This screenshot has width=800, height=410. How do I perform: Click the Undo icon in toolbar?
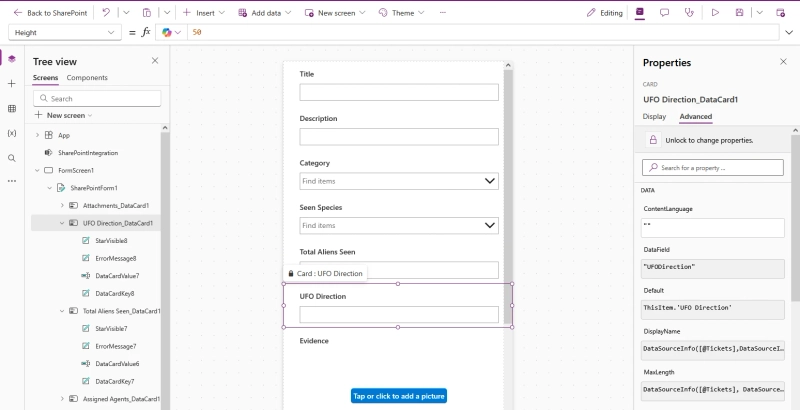(106, 13)
